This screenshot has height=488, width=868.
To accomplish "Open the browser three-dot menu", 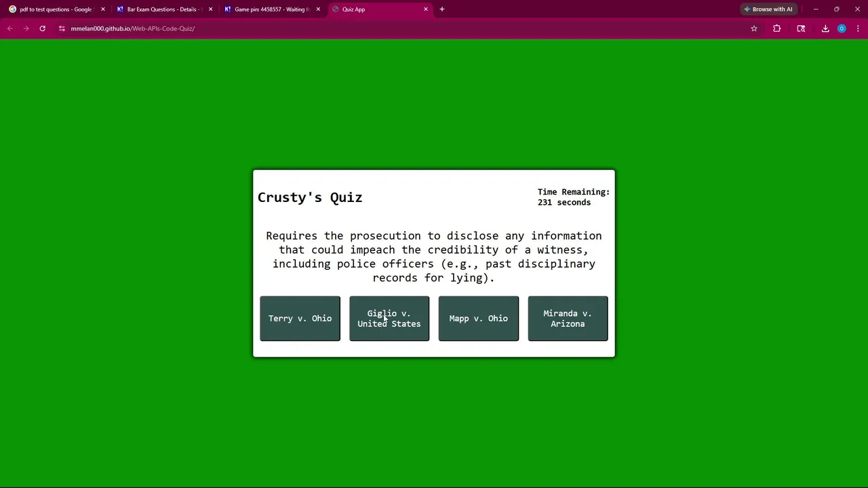I will pyautogui.click(x=858, y=28).
